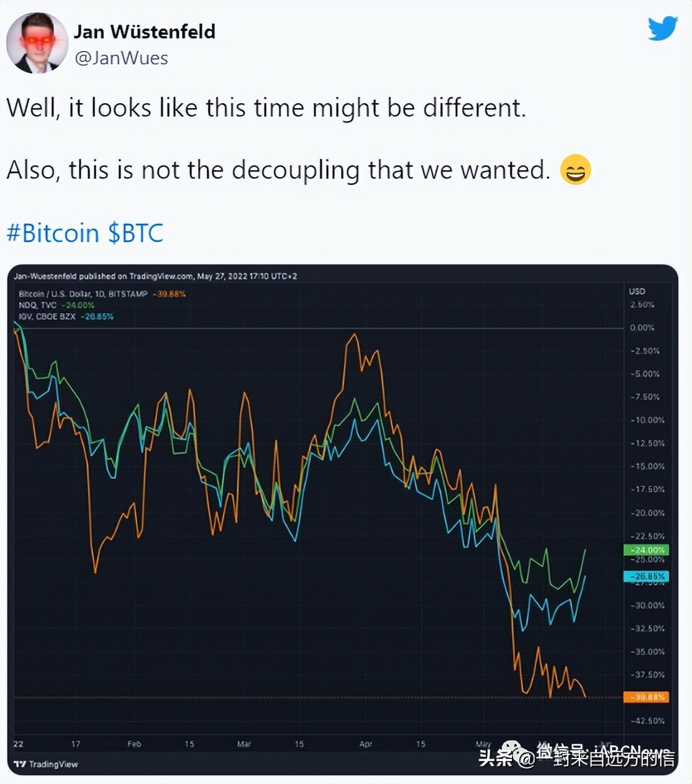Click the Bitcoin / U.S. Dollar legend entry
Viewport: 692px width, 784px height.
tap(83, 294)
